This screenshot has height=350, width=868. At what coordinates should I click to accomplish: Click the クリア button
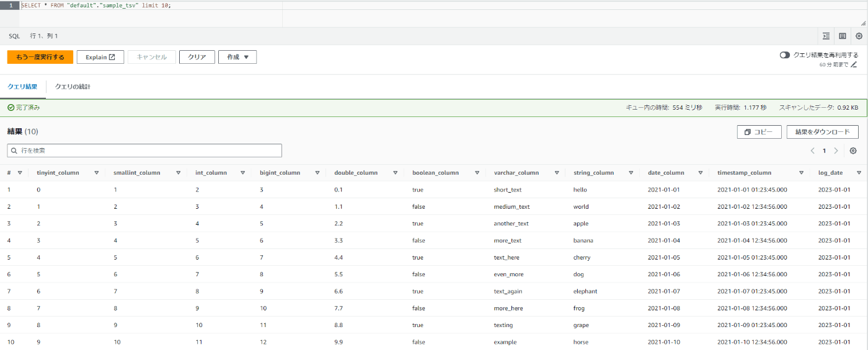pos(197,57)
